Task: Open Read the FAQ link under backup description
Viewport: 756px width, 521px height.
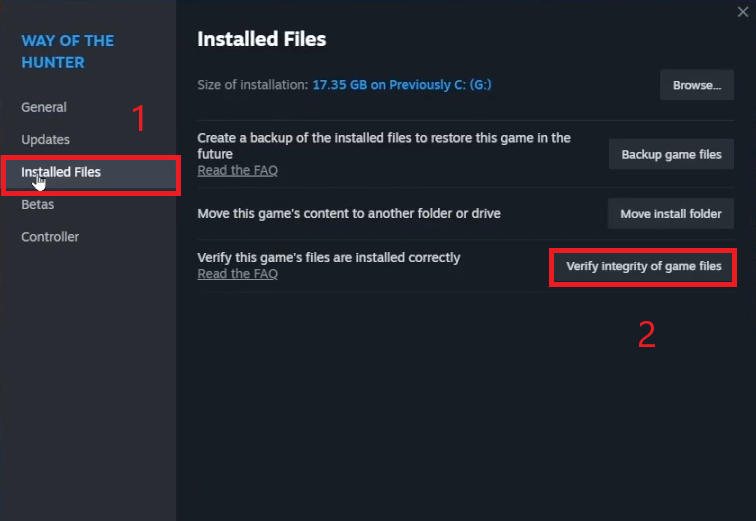Action: coord(237,171)
